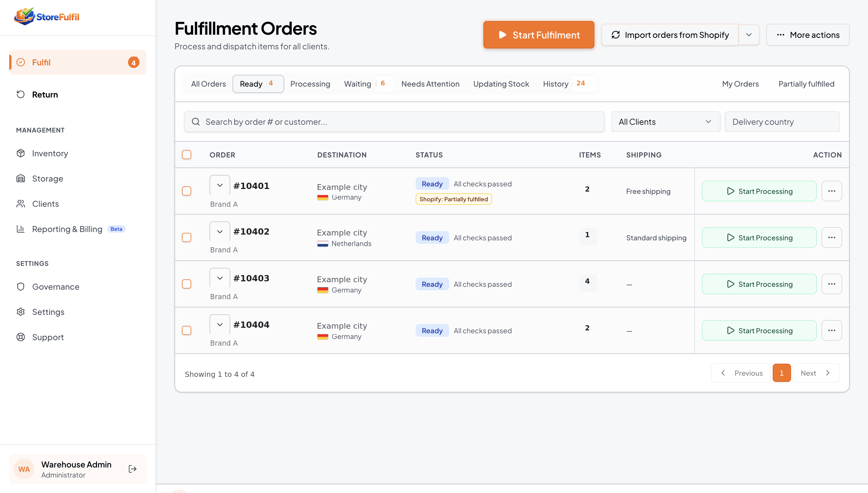The height and width of the screenshot is (493, 868).
Task: Click the Storage icon in sidebar
Action: click(21, 178)
